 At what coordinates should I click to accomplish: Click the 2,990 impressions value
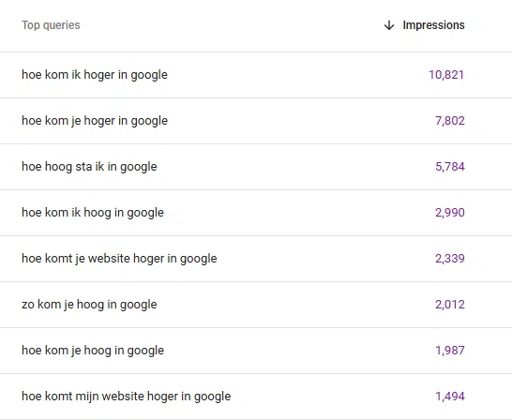pyautogui.click(x=449, y=213)
